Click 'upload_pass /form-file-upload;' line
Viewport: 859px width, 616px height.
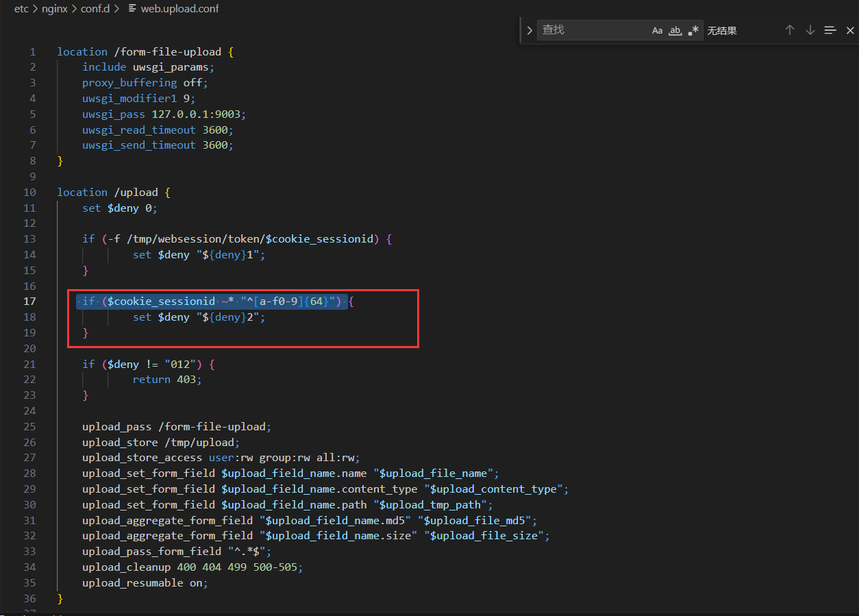pos(177,427)
